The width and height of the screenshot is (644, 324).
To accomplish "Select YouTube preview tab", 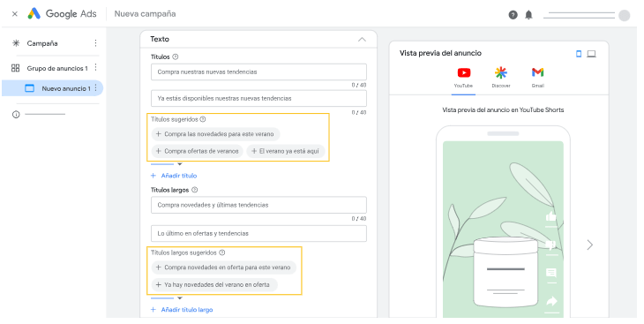I will pyautogui.click(x=464, y=78).
